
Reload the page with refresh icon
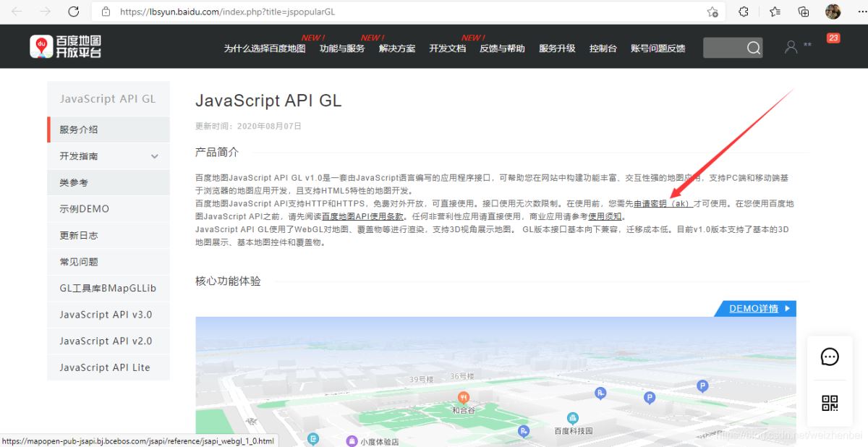coord(73,12)
